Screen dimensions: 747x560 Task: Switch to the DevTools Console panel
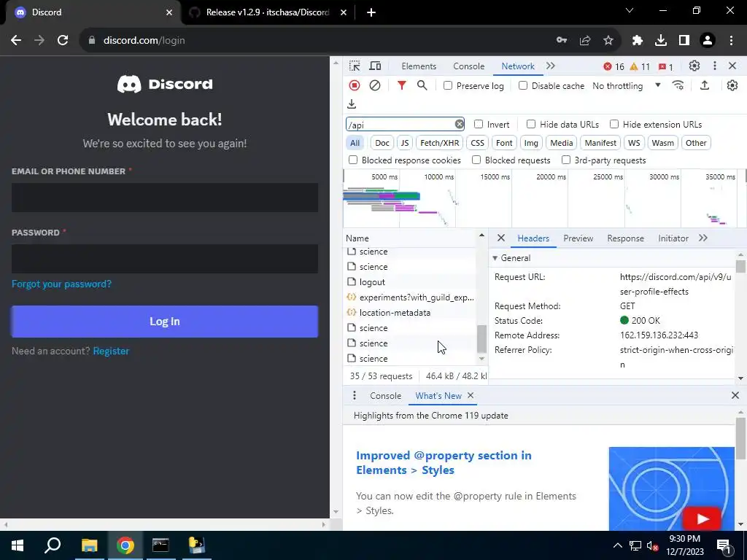click(469, 66)
